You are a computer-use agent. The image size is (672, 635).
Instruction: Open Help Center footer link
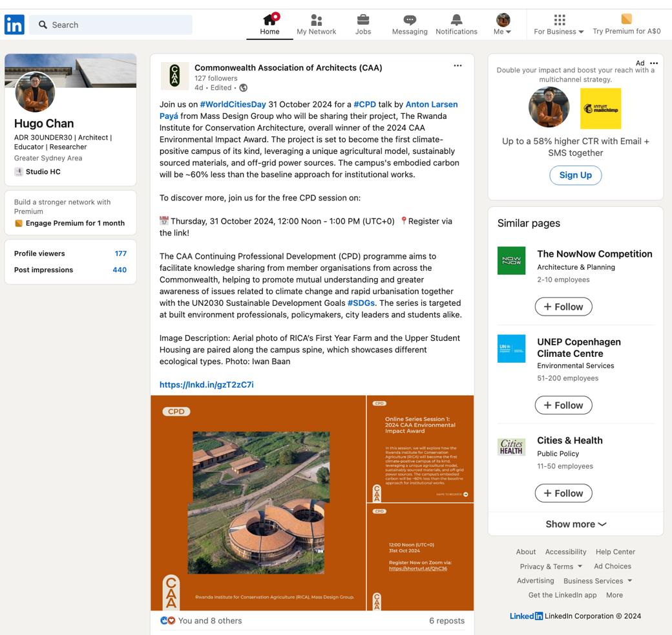615,552
